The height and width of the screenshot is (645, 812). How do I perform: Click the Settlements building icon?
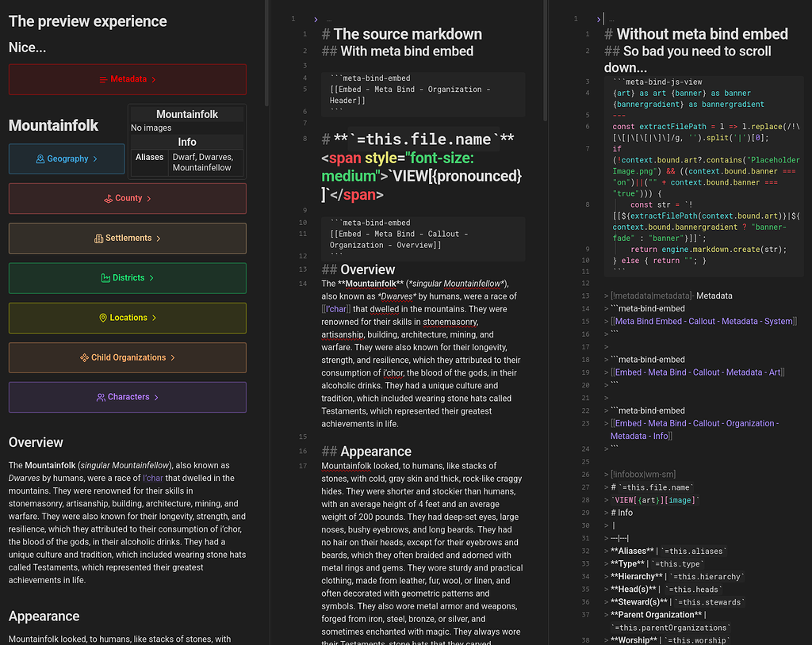coord(98,239)
